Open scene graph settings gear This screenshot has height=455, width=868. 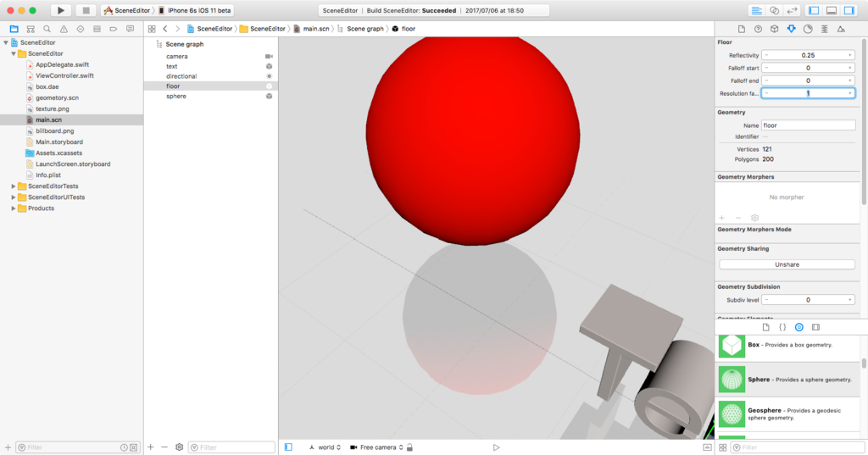click(180, 447)
